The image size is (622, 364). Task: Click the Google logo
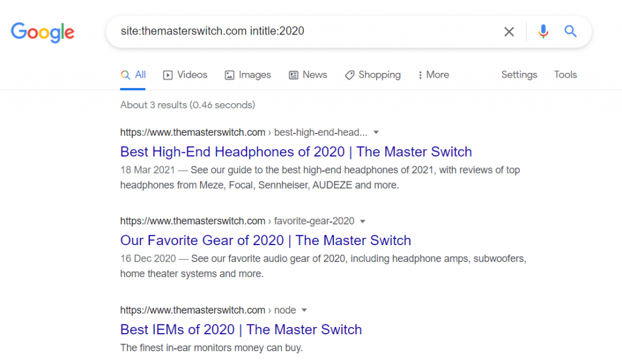point(43,32)
